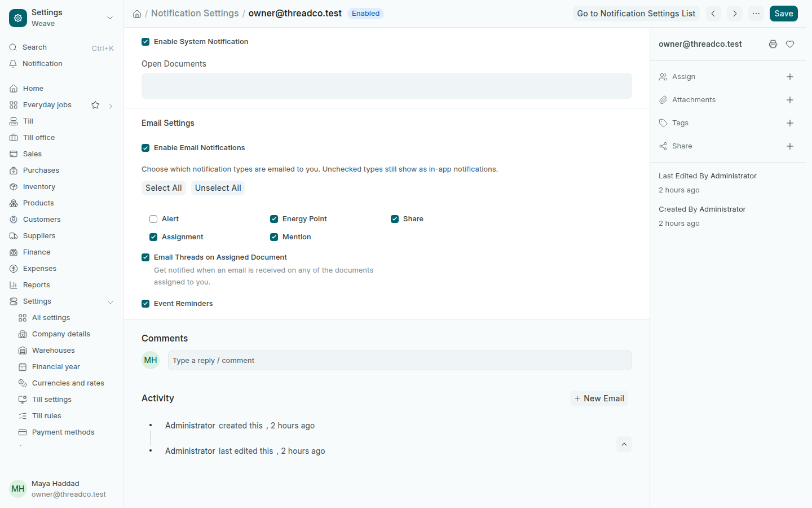The height and width of the screenshot is (508, 812).
Task: Click the comment reply input field
Action: 400,361
